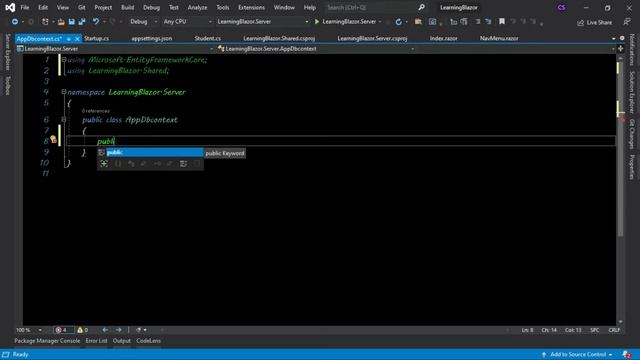
Task: Open the type dropdown LearningBlazor.Server.AppDbcontext
Action: pyautogui.click(x=316, y=49)
